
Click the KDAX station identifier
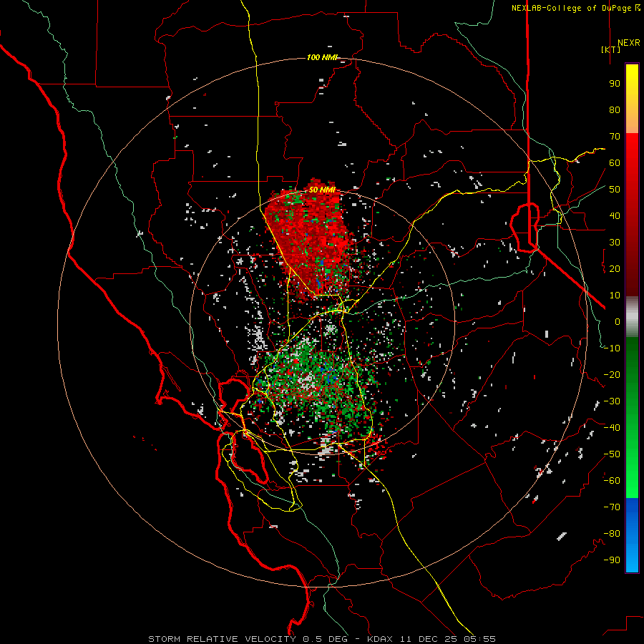(380, 639)
